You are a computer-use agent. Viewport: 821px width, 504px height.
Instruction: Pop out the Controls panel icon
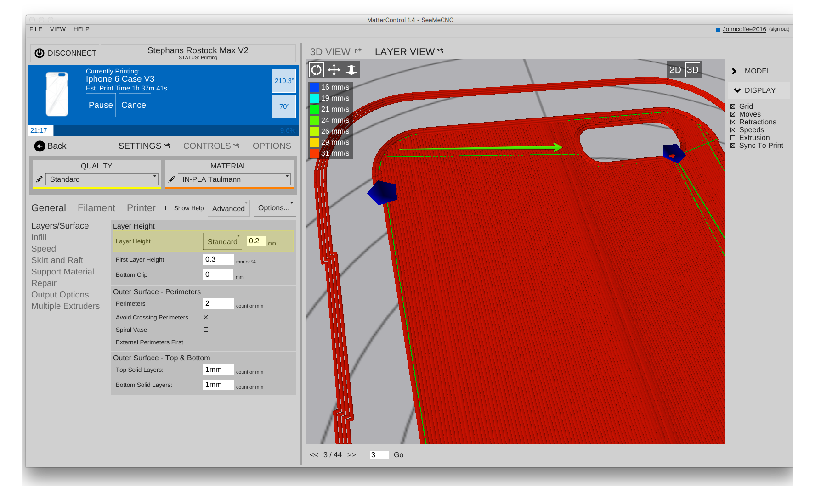pyautogui.click(x=236, y=146)
